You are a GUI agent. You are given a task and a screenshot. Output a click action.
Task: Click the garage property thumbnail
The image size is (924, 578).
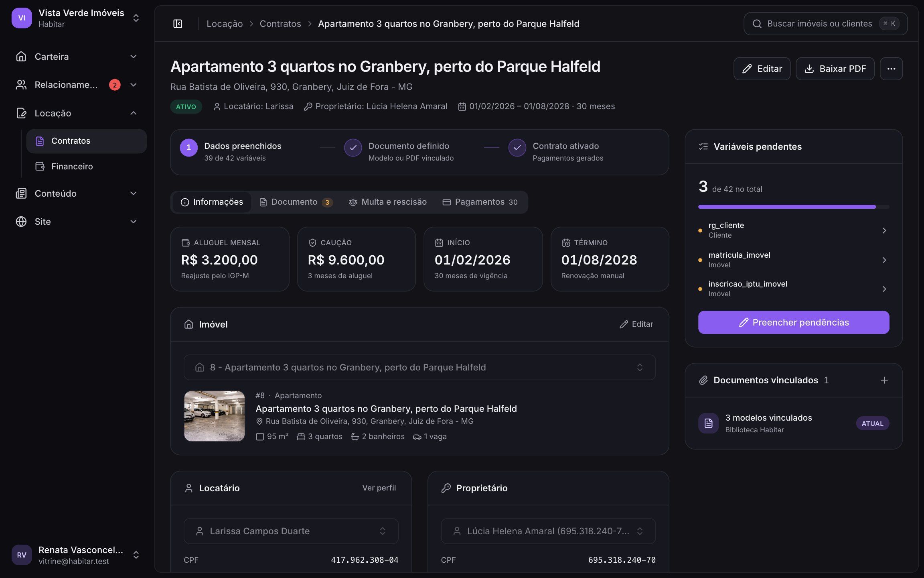tap(215, 416)
